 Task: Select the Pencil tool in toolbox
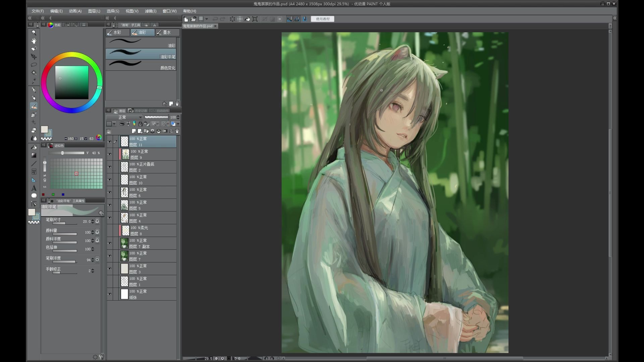click(x=34, y=98)
